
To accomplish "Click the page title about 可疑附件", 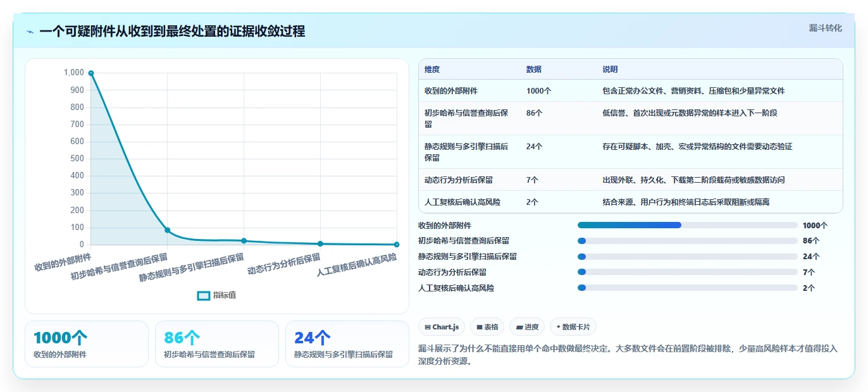I will [x=172, y=31].
